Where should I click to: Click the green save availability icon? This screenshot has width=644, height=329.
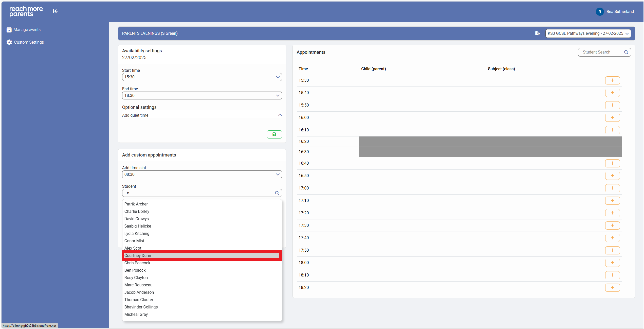[x=274, y=134]
